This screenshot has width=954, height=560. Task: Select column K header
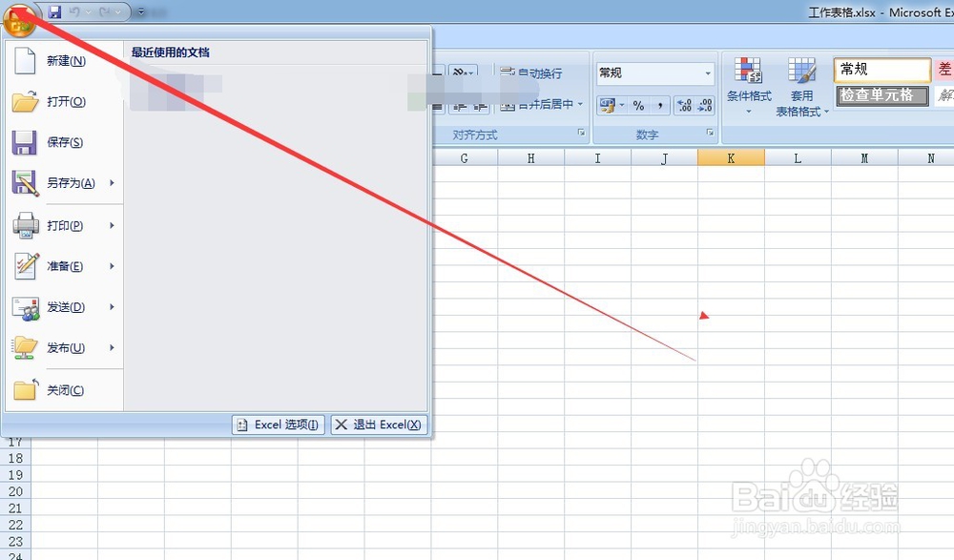click(731, 158)
